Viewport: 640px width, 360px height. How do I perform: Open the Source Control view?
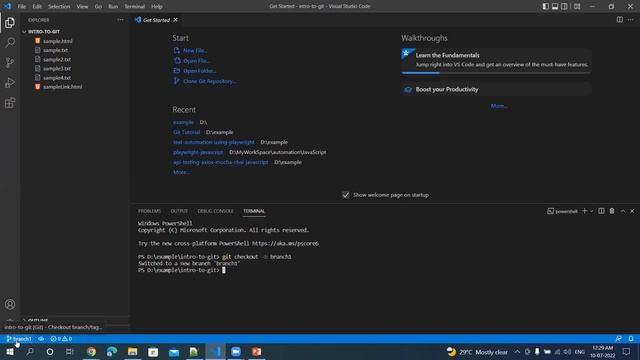(x=10, y=62)
